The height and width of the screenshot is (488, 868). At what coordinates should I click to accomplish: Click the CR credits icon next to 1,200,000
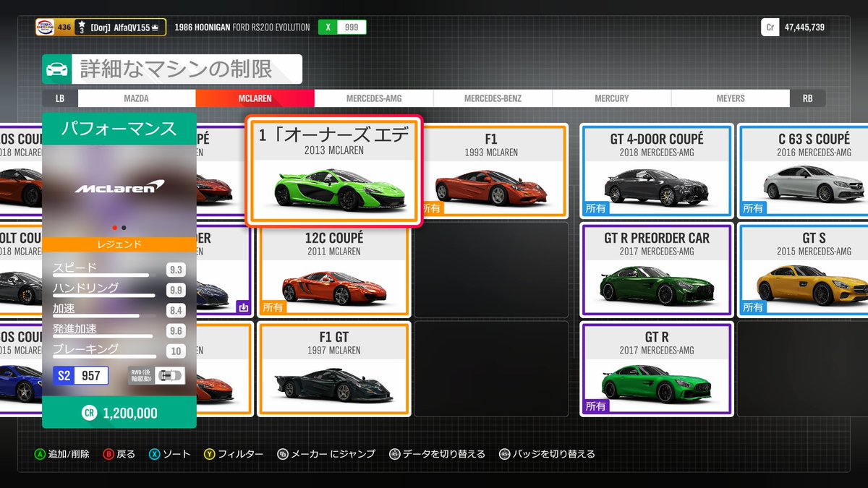coord(90,414)
